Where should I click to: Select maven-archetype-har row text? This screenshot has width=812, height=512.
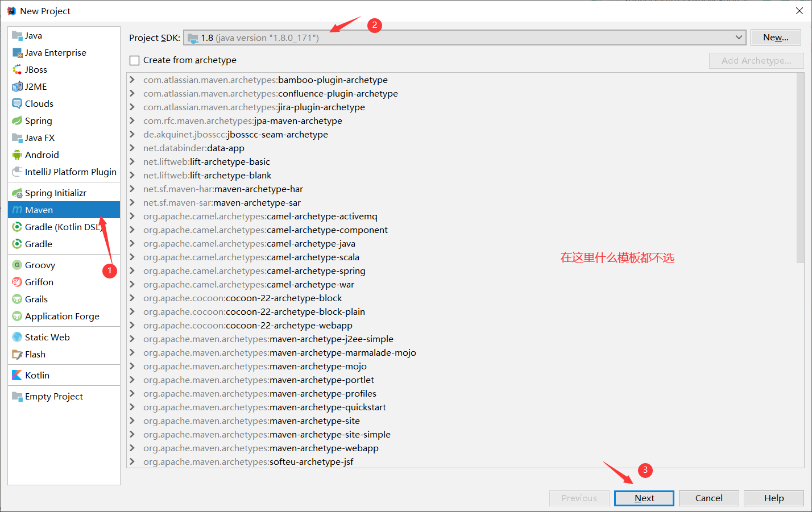point(223,189)
